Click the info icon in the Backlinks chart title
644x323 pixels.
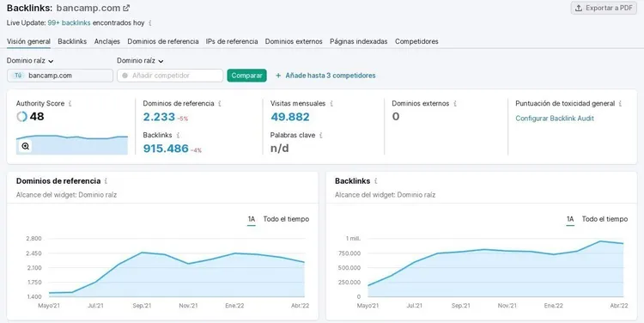375,180
